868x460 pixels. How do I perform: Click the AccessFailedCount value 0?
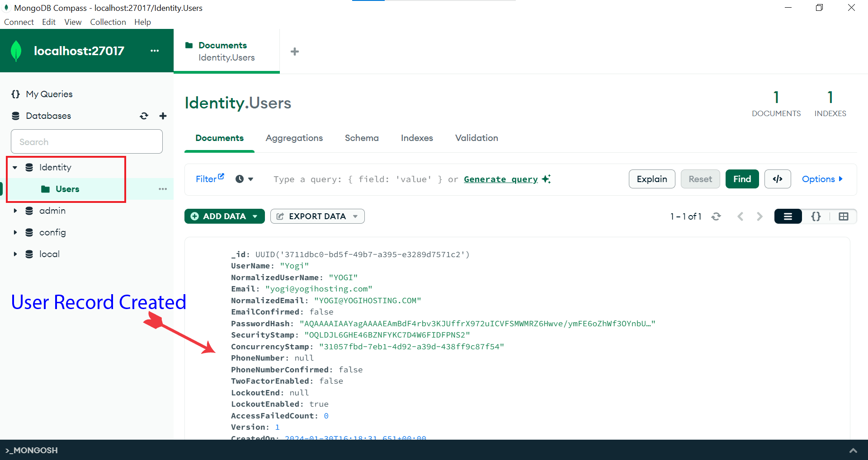point(326,416)
